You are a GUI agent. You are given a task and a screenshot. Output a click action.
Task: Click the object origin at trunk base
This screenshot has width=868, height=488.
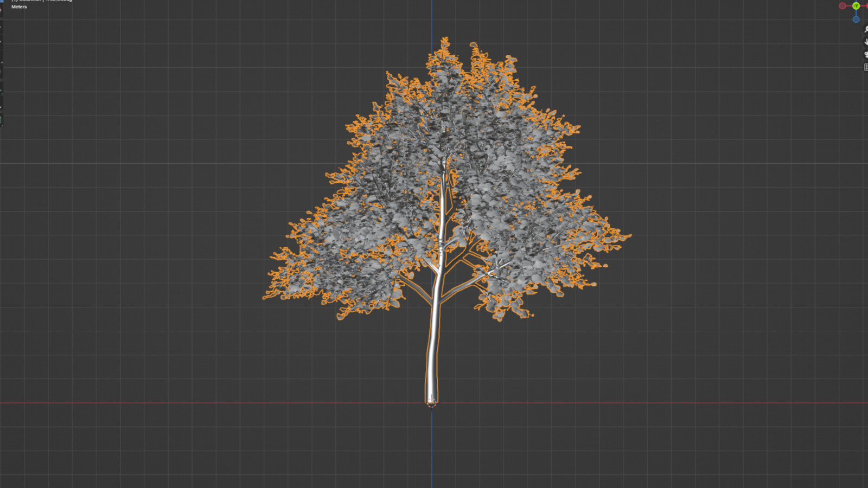[x=432, y=403]
